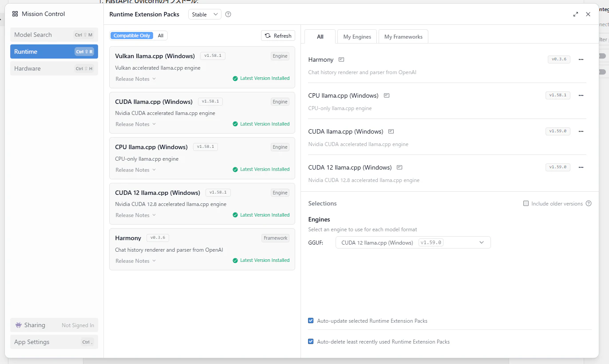Open the GGUF engine selection dropdown
Image resolution: width=609 pixels, height=364 pixels.
click(x=413, y=242)
